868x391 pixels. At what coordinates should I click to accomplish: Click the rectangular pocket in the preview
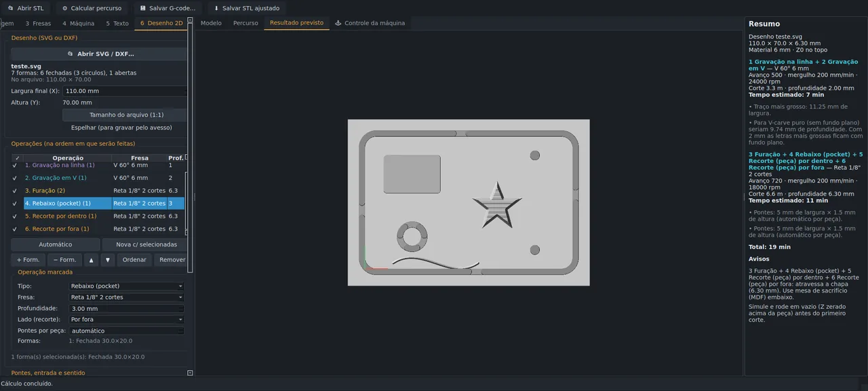coord(412,174)
